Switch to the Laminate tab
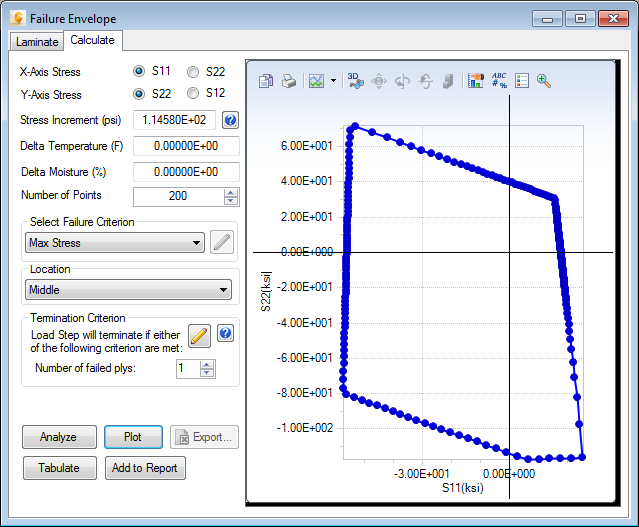This screenshot has width=639, height=527. [x=37, y=42]
